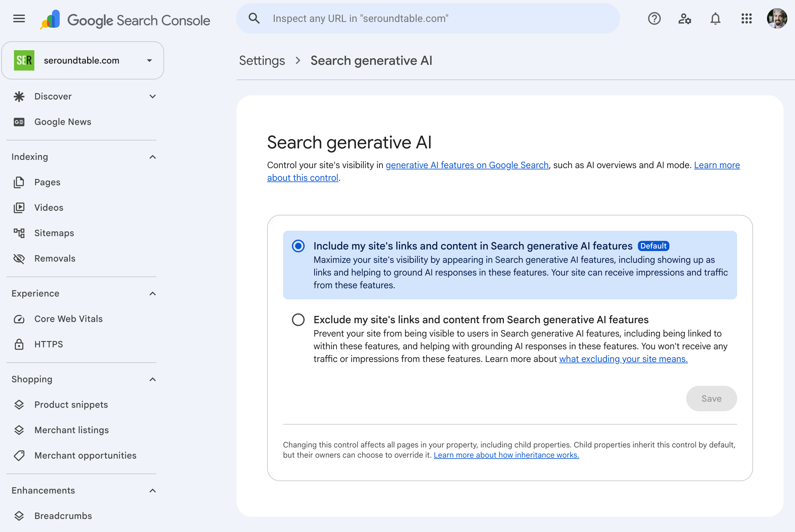Collapse the Enhancements section
Screen dimensions: 795x532
152,491
